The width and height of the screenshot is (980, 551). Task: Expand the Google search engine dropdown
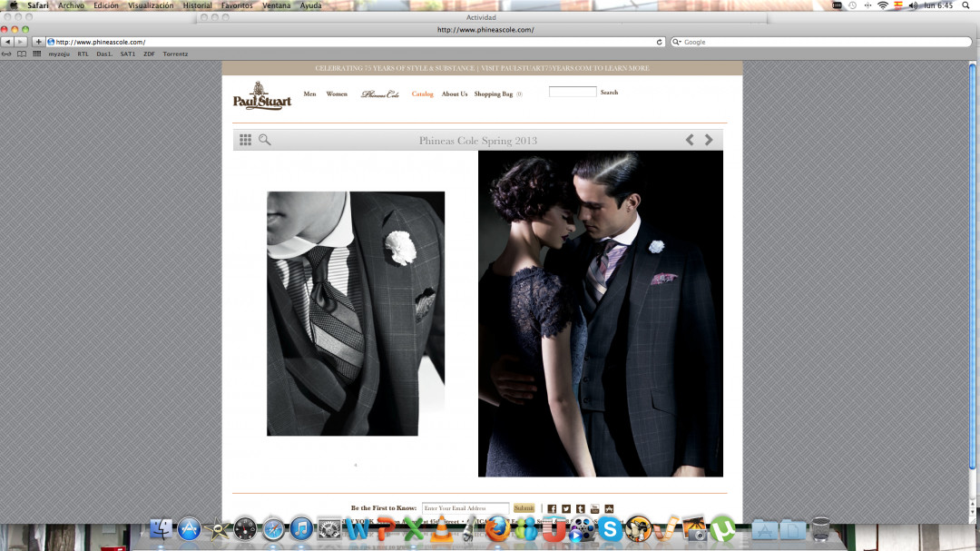click(676, 42)
